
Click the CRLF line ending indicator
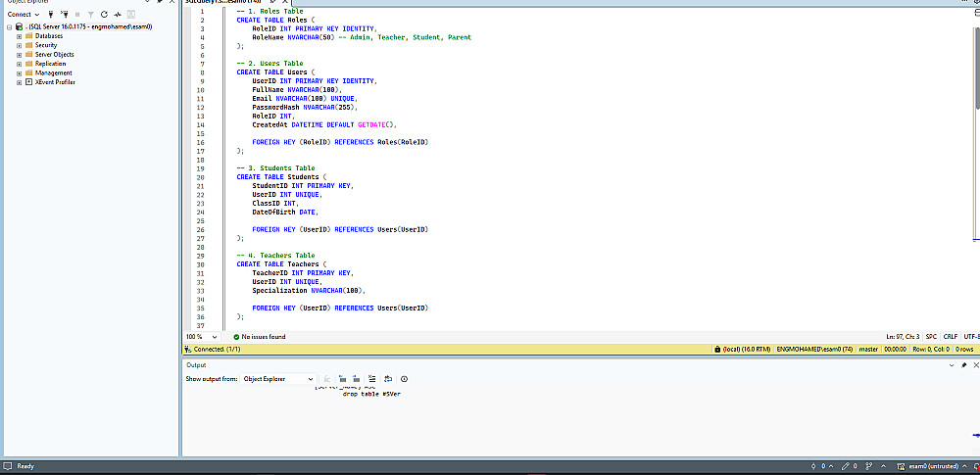950,337
